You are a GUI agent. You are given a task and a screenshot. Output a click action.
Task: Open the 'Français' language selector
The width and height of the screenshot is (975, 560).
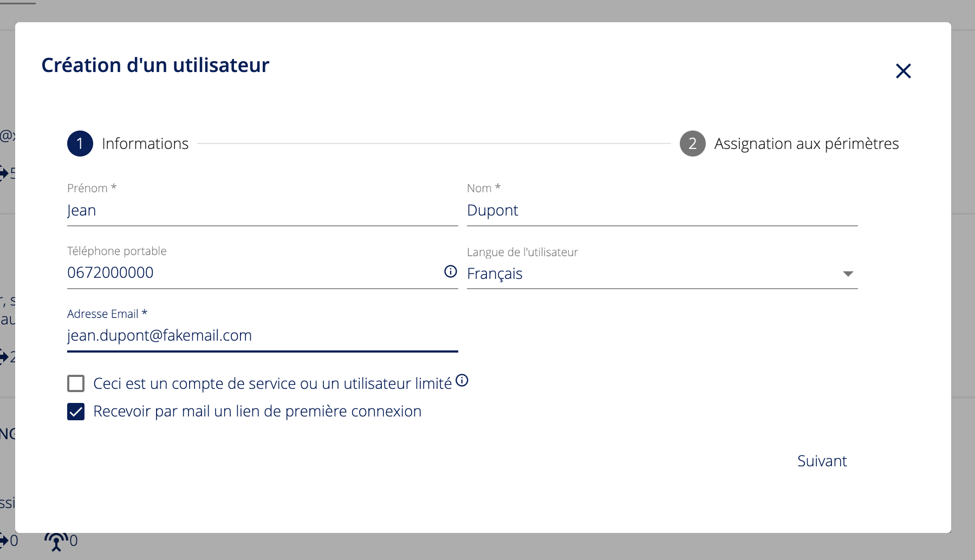click(x=650, y=274)
